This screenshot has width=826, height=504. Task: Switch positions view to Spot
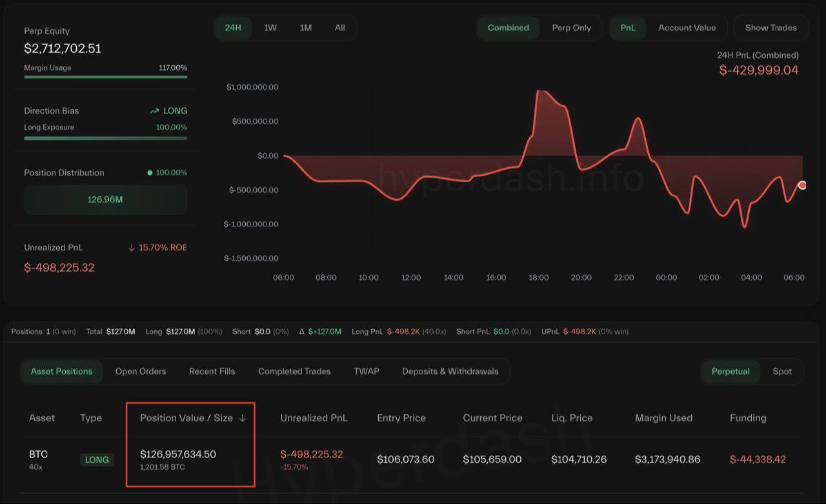point(781,371)
